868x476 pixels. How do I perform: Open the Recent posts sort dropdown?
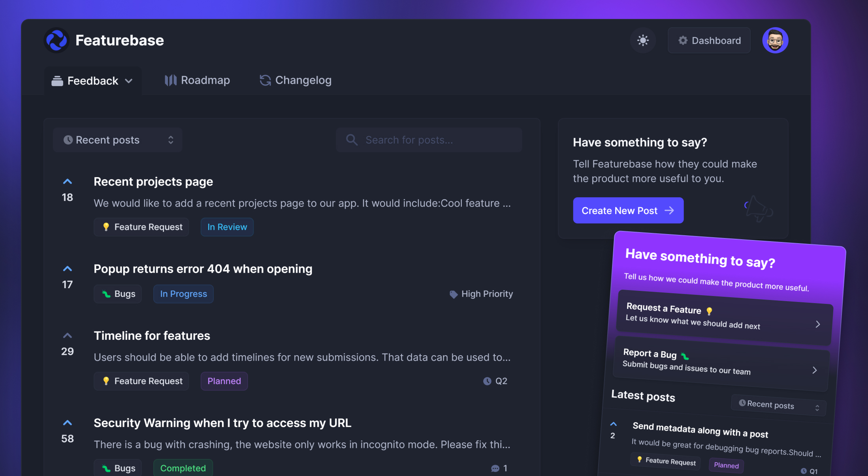[x=117, y=140]
